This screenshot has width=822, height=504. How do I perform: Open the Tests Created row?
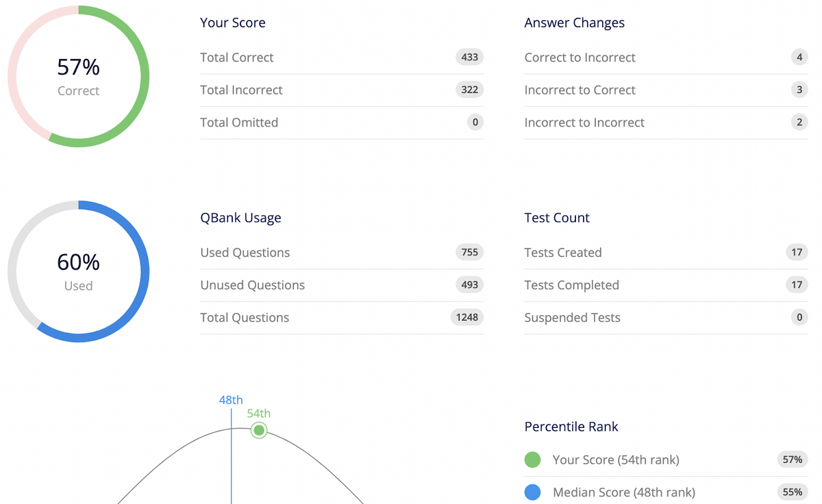point(666,253)
